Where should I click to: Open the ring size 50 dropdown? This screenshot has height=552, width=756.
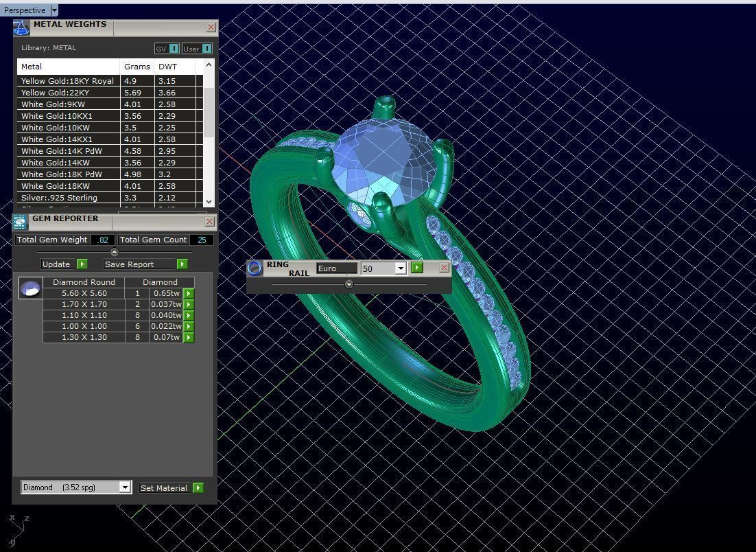click(401, 268)
